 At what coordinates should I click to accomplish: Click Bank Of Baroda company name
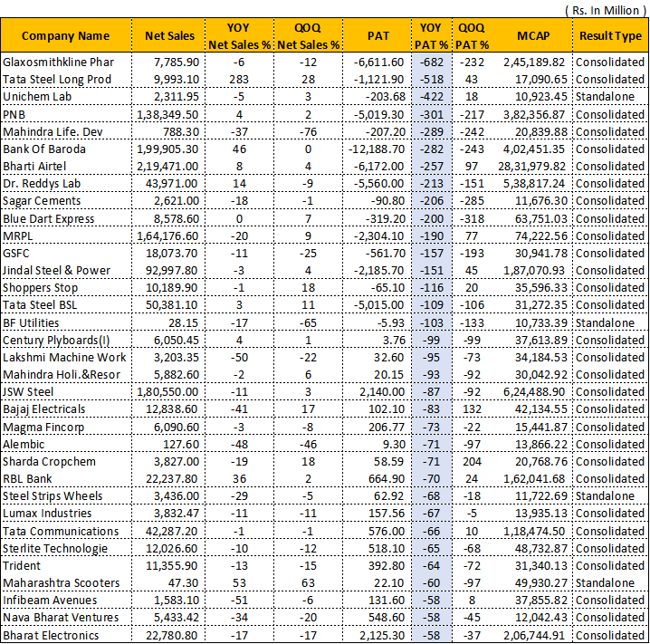coord(44,149)
